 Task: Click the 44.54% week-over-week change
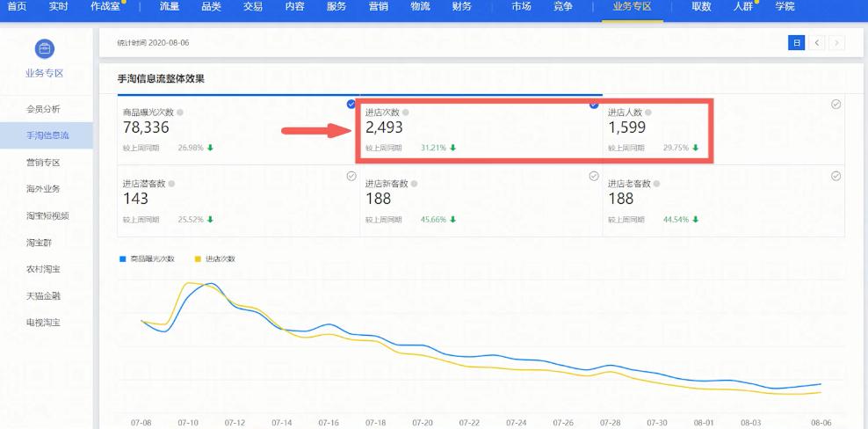point(676,220)
